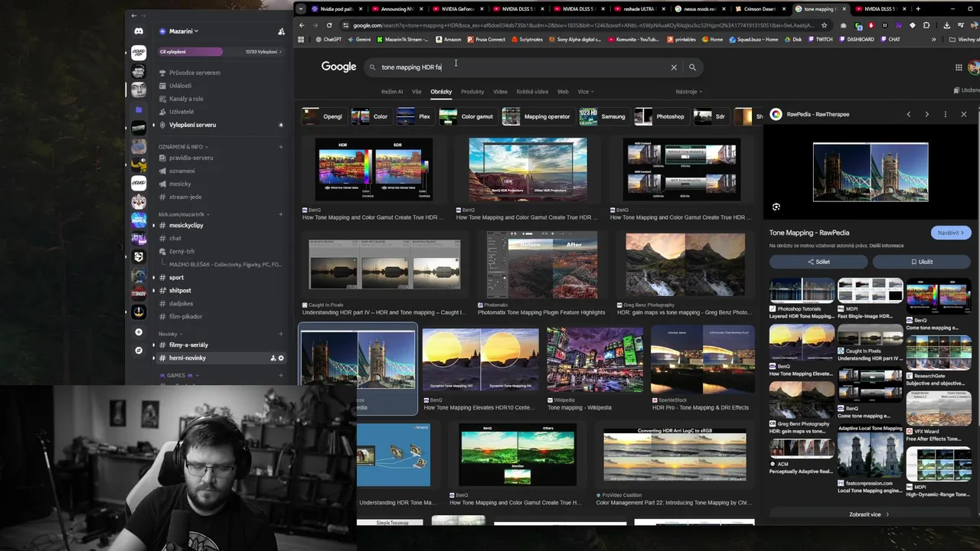Switch to the Videa tab
980x551 pixels.
click(500, 92)
